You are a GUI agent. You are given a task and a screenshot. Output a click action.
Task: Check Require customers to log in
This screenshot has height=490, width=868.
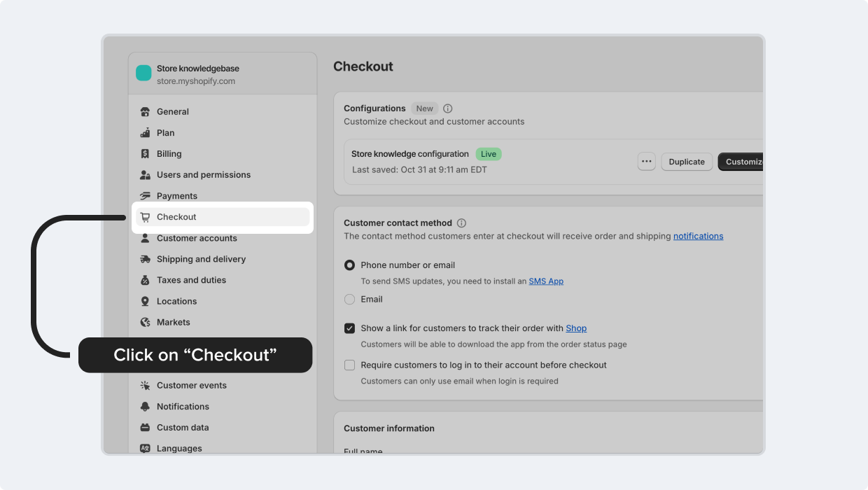pos(349,365)
